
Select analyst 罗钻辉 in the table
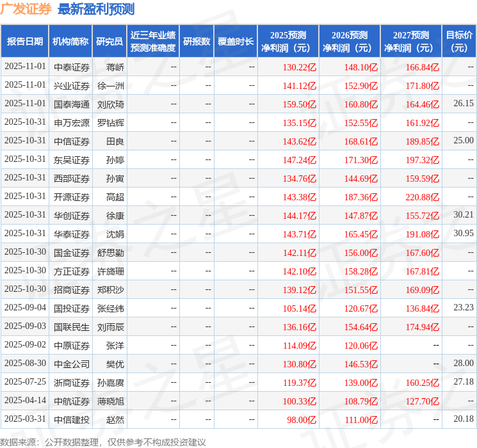pos(111,122)
